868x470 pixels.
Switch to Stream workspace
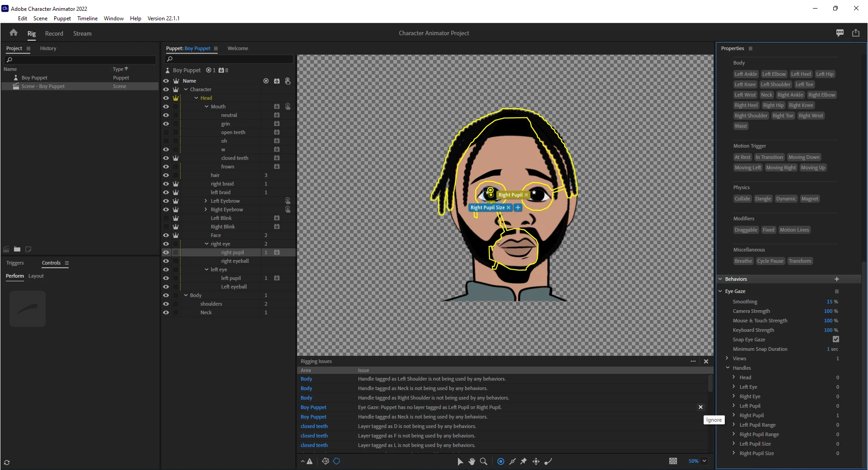(82, 33)
